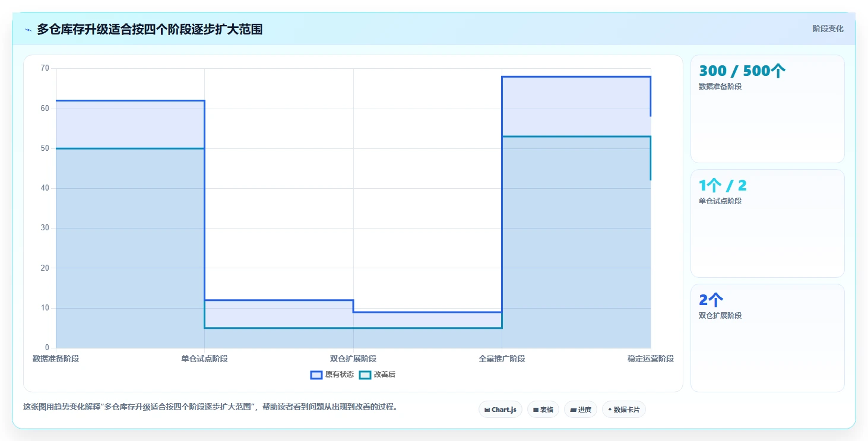Image resolution: width=868 pixels, height=441 pixels.
Task: Select the 进度 tag pill
Action: click(x=581, y=410)
